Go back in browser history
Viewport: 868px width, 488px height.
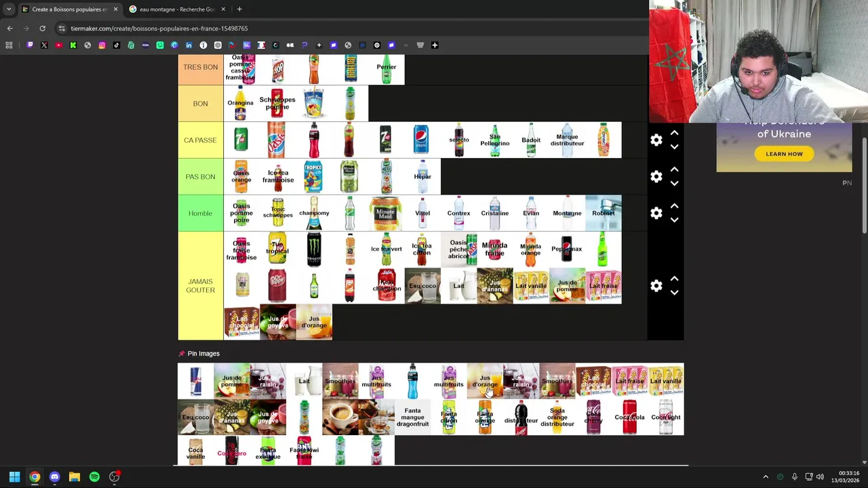coord(9,28)
